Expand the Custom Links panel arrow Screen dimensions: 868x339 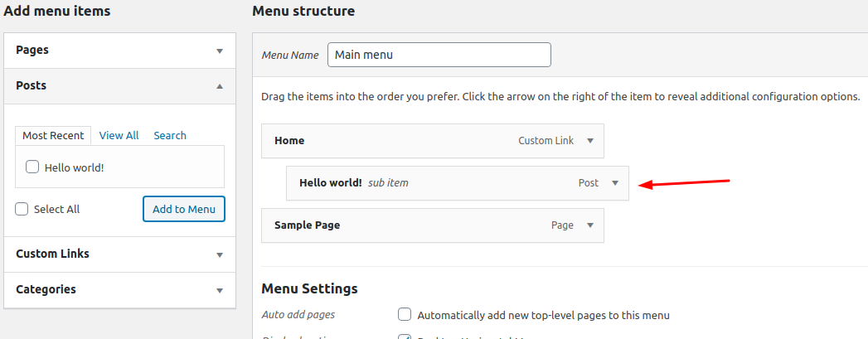[220, 254]
